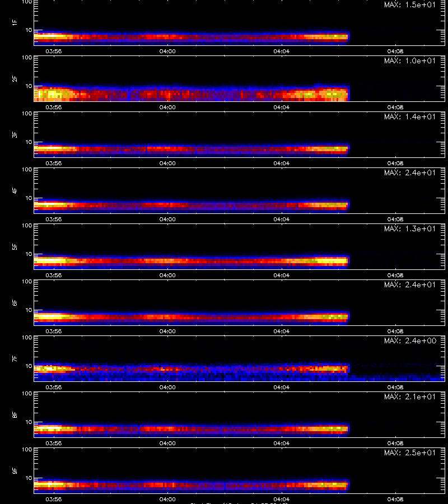The height and width of the screenshot is (504, 448).
Task: Click the '100' y-axis label of panel 7F
Action: pos(27,338)
